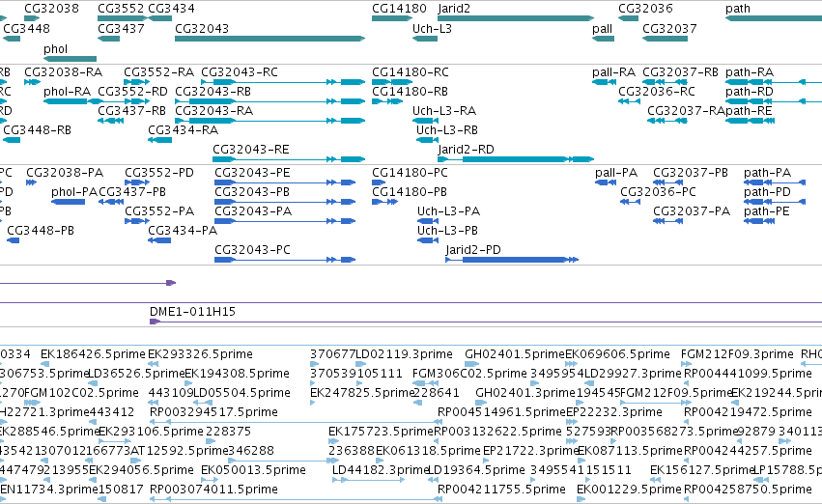Select the CG32036-RC transcript label
The width and height of the screenshot is (822, 504).
pos(657,91)
